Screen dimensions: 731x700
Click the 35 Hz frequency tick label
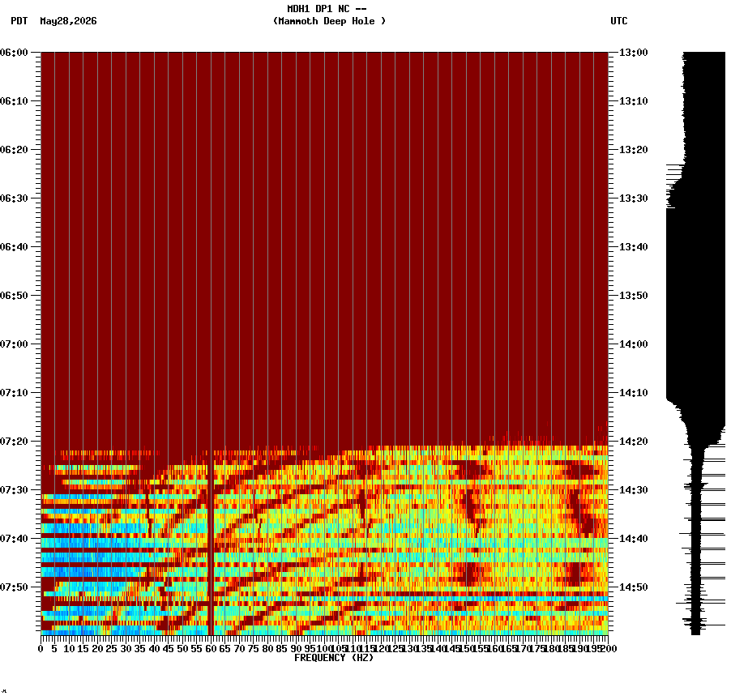140,649
